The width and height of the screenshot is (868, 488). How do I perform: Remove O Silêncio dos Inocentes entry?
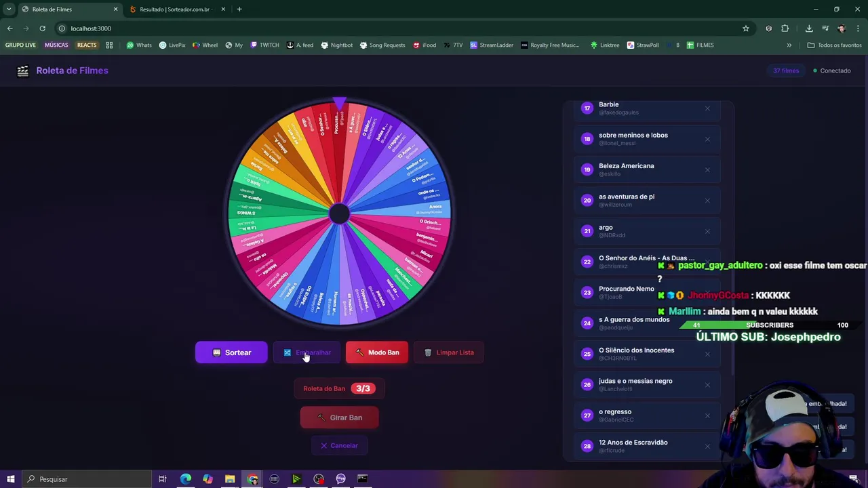pos(707,354)
